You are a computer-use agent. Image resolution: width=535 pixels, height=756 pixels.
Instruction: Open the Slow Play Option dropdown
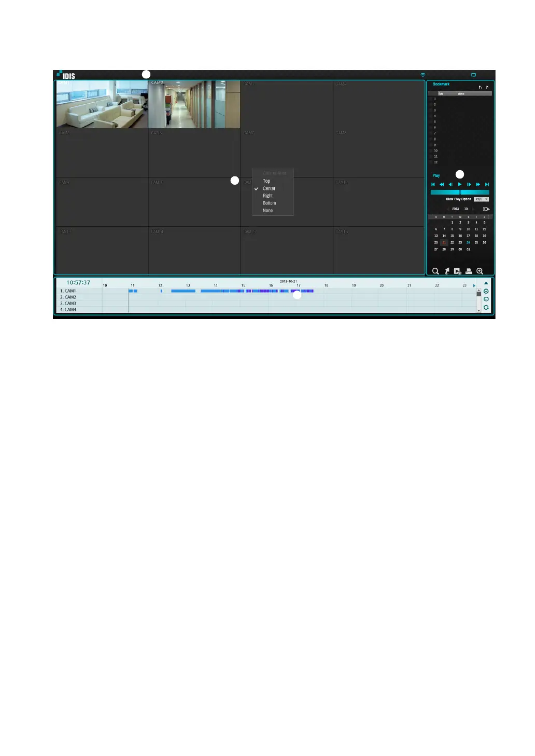482,199
